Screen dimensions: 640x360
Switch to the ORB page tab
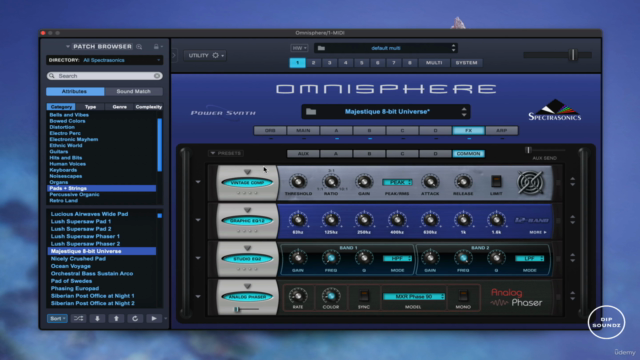coord(270,131)
